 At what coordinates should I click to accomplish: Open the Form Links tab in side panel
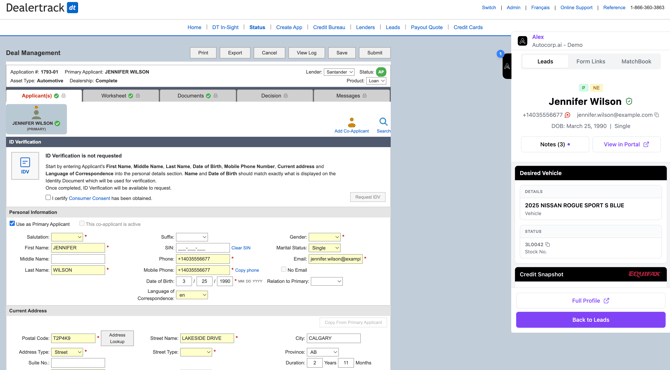(591, 62)
